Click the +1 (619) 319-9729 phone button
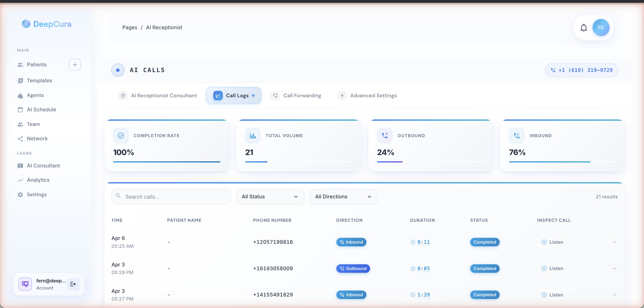Screen dimensions: 644x308 [x=581, y=70]
